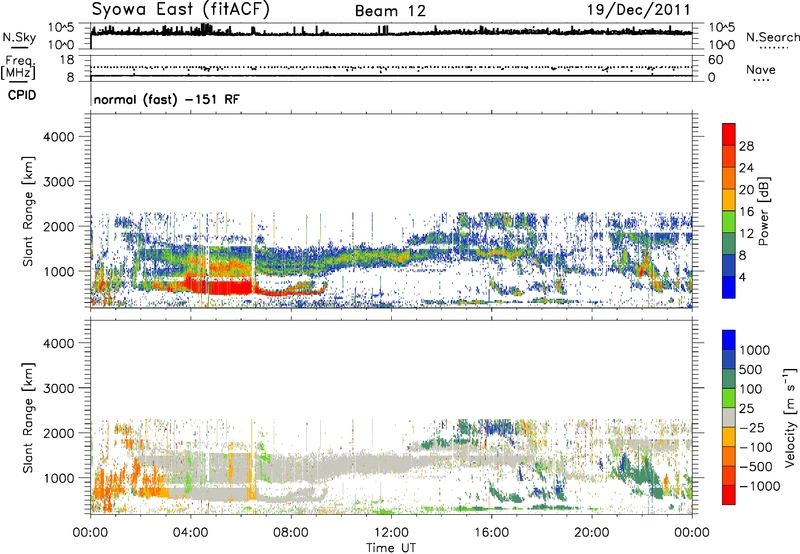Viewport: 800px width, 554px height.
Task: Click the intense red echo in the power panel
Action: (219, 286)
